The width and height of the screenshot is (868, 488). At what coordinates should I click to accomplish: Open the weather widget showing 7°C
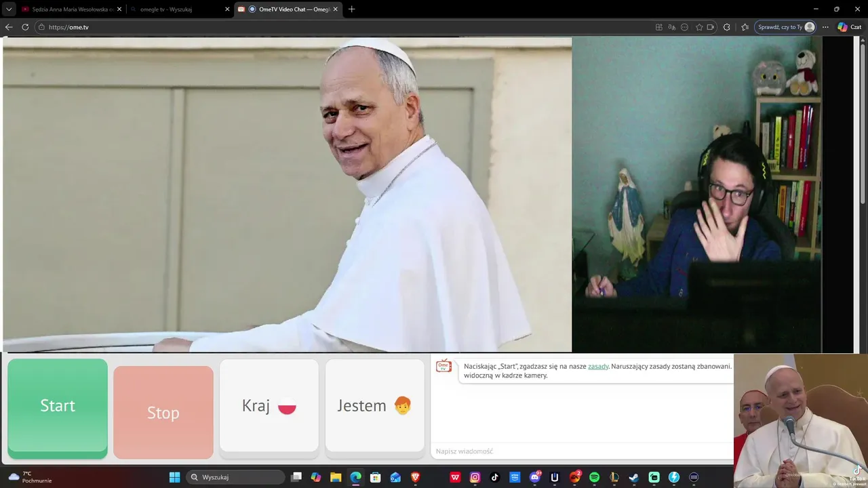(29, 477)
